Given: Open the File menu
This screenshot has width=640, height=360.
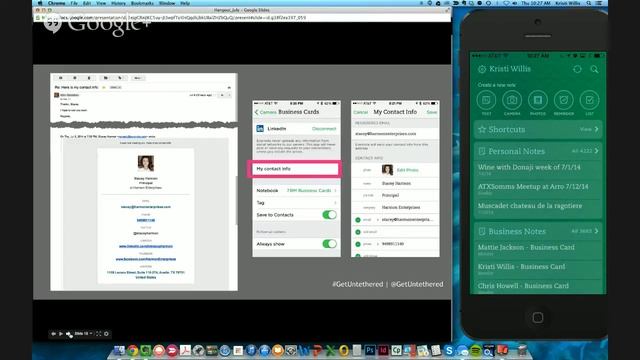Looking at the screenshot, I should click(74, 3).
